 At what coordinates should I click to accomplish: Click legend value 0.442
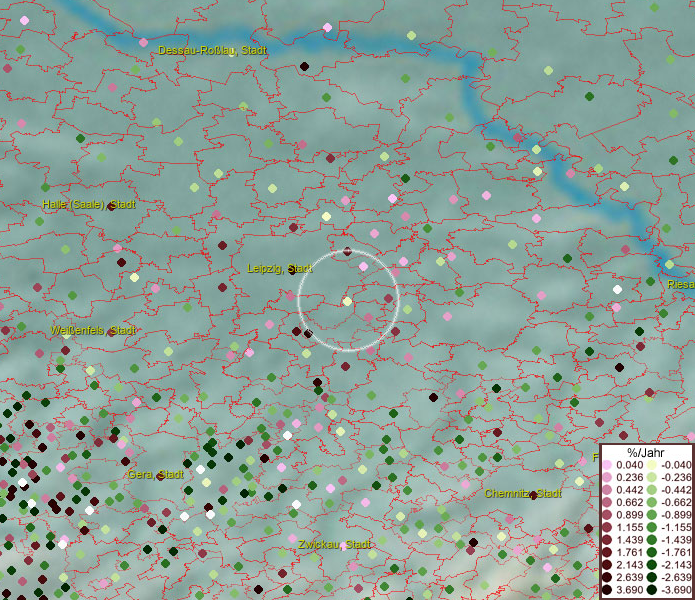click(x=629, y=490)
